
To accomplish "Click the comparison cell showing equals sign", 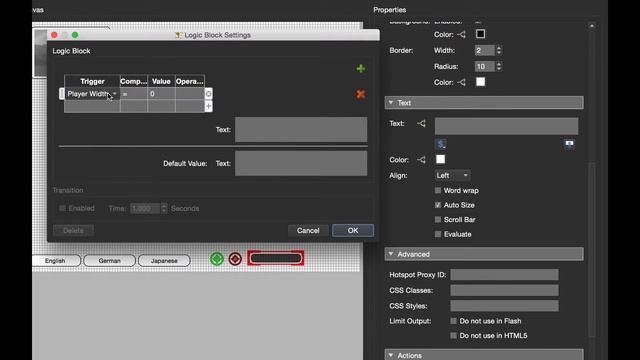I will pos(134,94).
